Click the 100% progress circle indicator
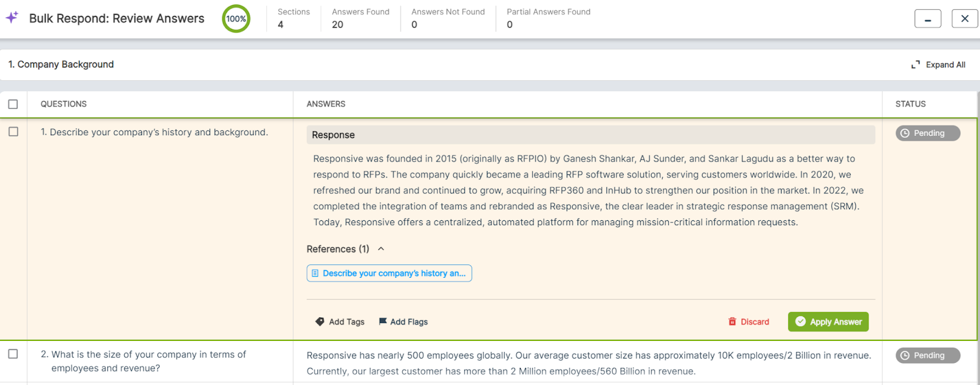The width and height of the screenshot is (980, 385). click(x=236, y=18)
